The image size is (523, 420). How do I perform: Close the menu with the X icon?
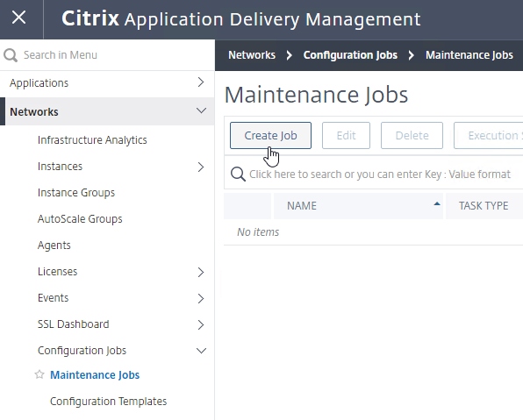tap(18, 18)
